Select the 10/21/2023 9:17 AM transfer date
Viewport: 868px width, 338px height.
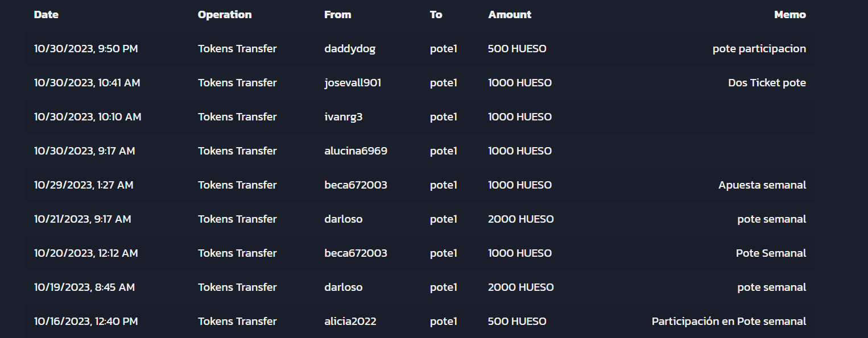(82, 219)
